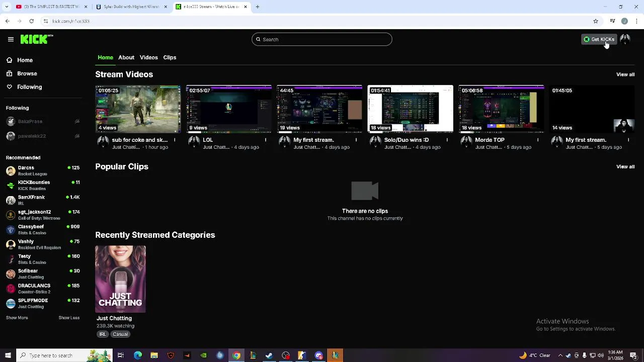Open recommended channel Darcss

pos(42,170)
